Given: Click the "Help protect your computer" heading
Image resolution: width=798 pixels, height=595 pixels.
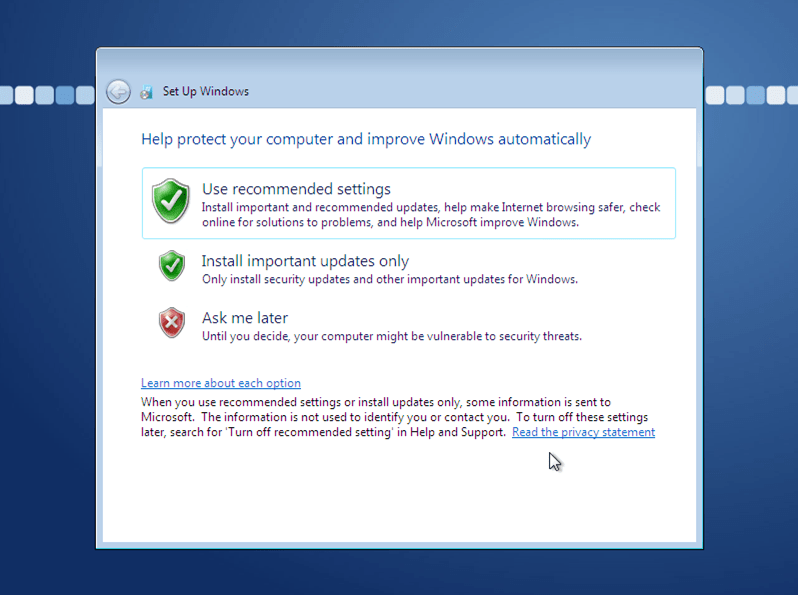Looking at the screenshot, I should [x=366, y=139].
